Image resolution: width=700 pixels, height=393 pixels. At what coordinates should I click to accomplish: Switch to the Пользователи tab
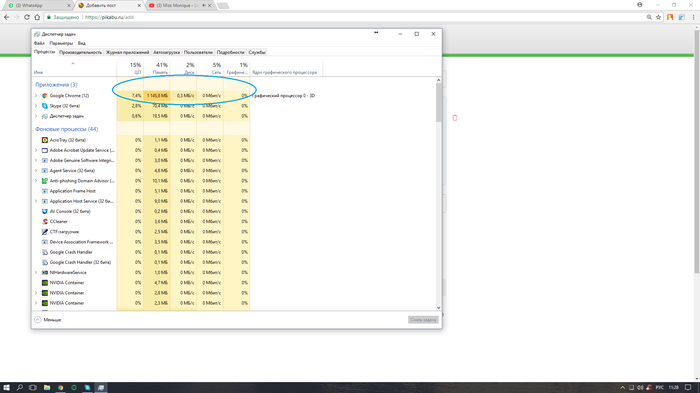198,52
